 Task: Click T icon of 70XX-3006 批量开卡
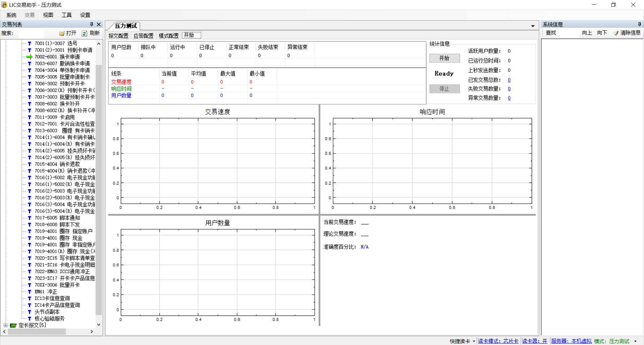pyautogui.click(x=30, y=285)
